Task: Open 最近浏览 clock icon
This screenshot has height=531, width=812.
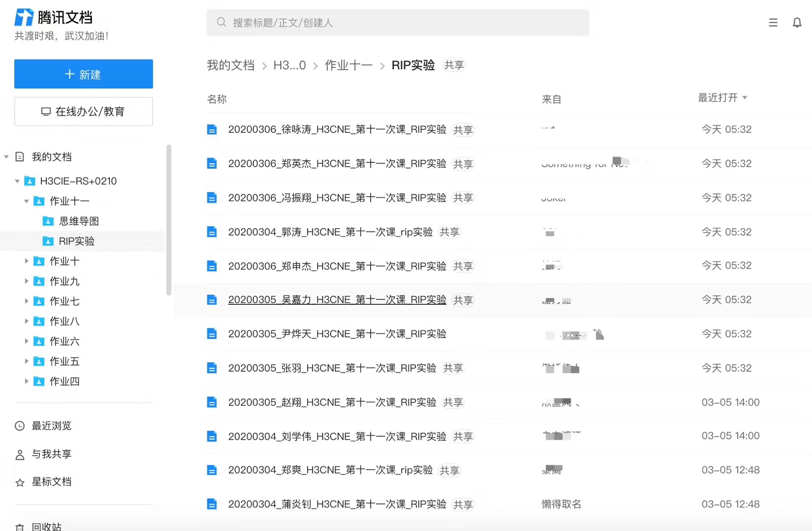Action: [20, 426]
